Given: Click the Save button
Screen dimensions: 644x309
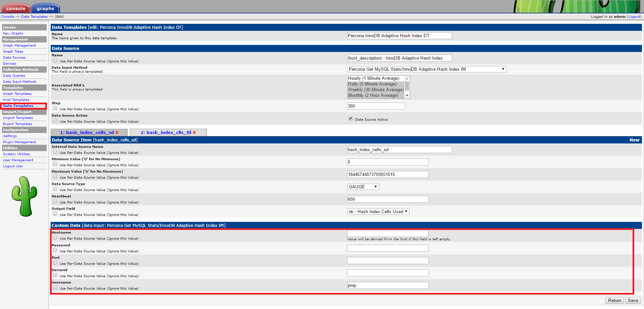Looking at the screenshot, I should coord(633,301).
